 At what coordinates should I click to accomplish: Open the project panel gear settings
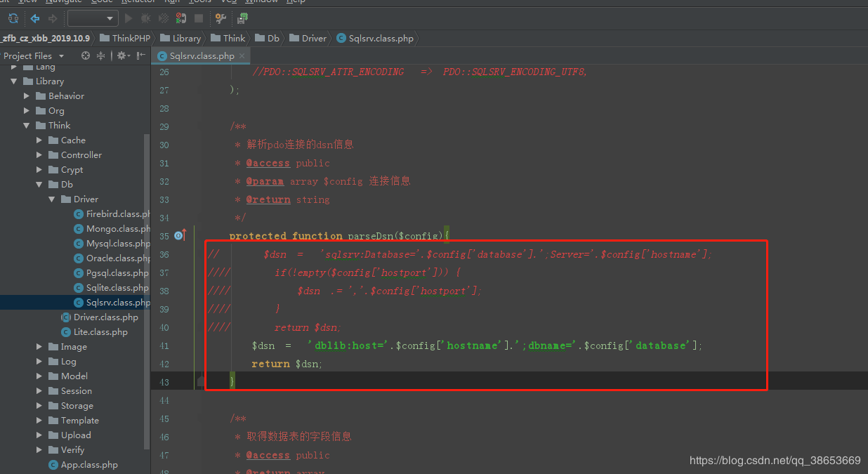tap(123, 55)
